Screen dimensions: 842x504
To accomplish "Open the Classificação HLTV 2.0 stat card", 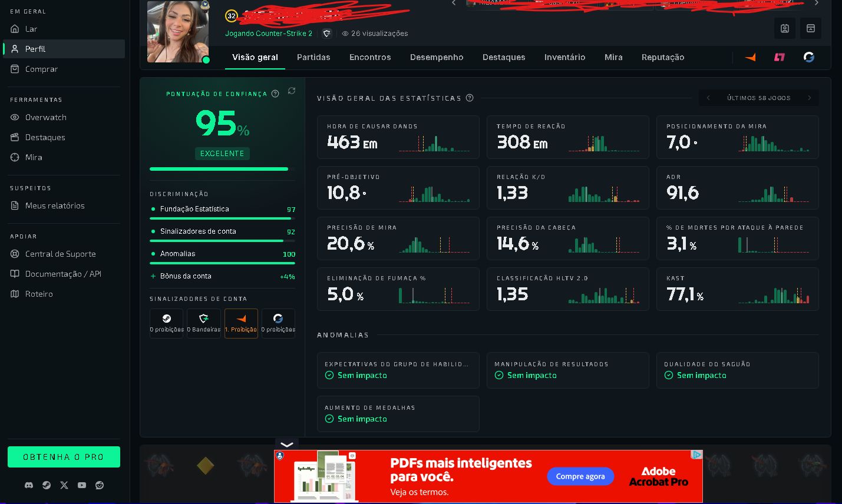I will tap(568, 289).
